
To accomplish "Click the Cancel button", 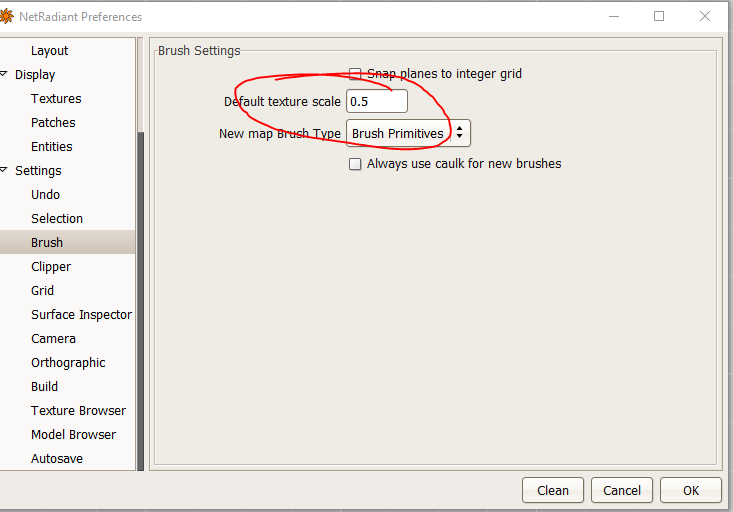I will tap(622, 490).
